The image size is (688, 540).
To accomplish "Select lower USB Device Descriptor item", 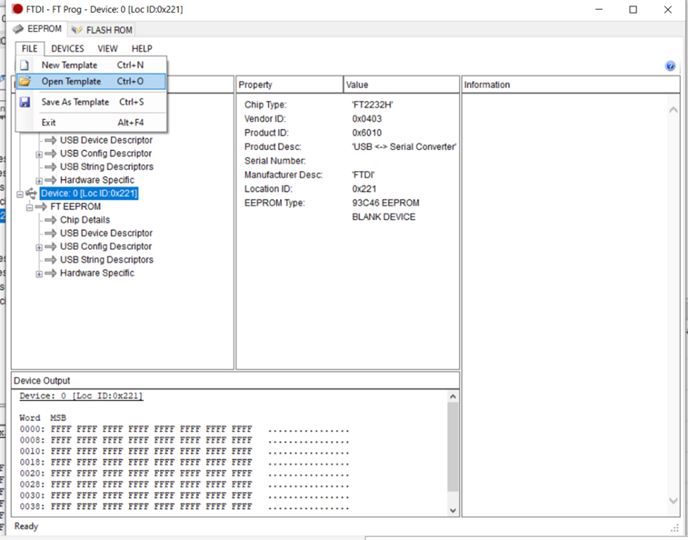I will (x=106, y=233).
